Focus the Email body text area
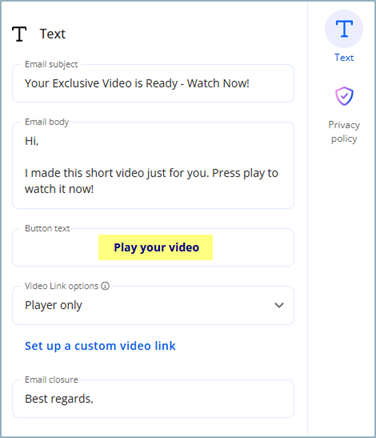The image size is (376, 438). [x=153, y=165]
